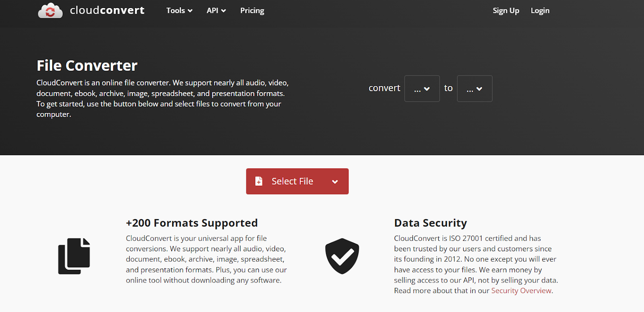
Task: Click the 'convert' label text
Action: (384, 88)
